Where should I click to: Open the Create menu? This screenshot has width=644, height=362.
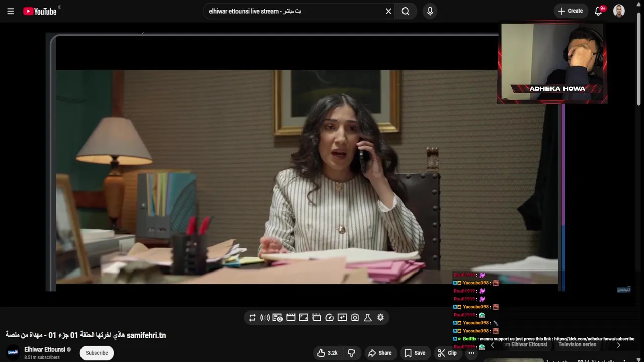click(571, 11)
